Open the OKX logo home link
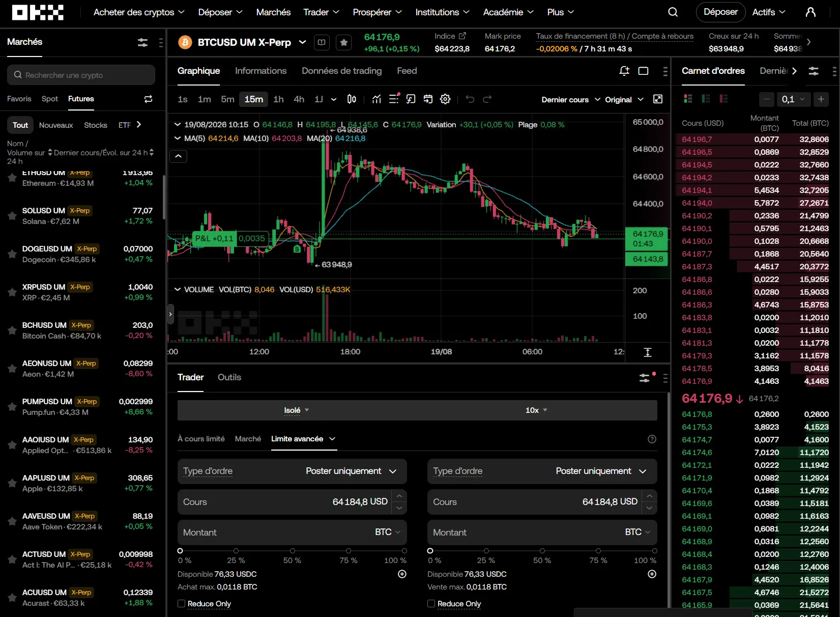Image resolution: width=840 pixels, height=617 pixels. (38, 12)
